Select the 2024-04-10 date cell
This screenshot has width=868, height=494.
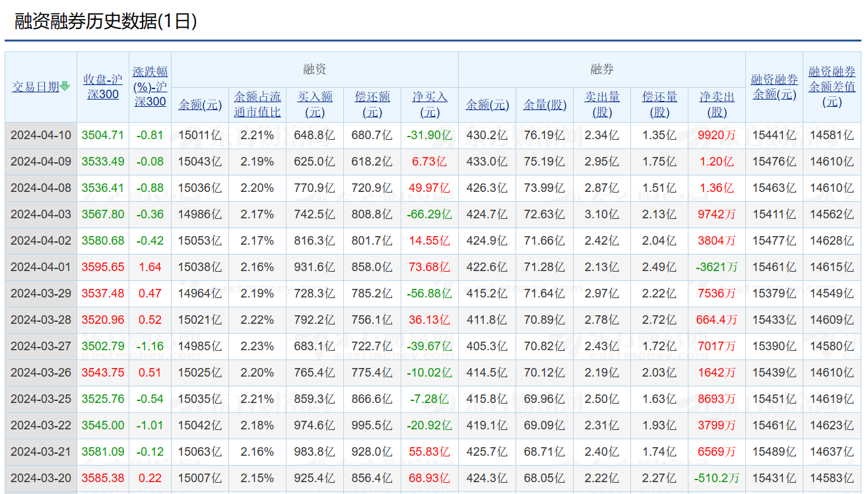[41, 135]
